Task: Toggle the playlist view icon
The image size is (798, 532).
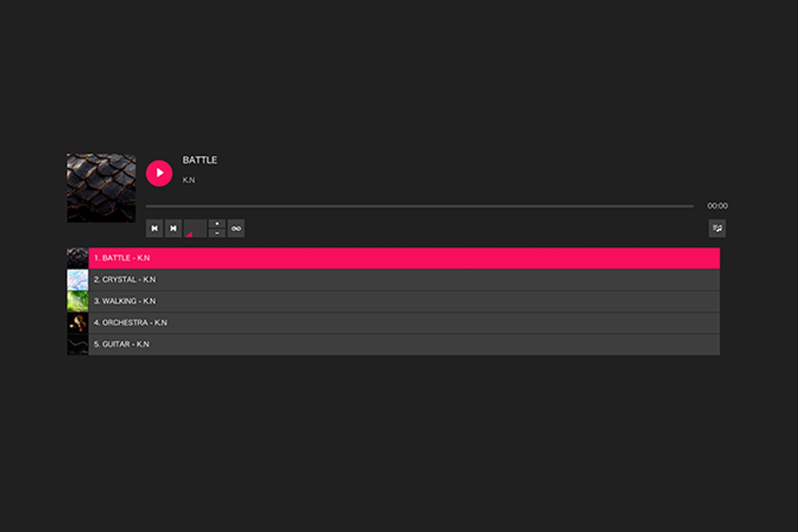Action: pyautogui.click(x=717, y=229)
